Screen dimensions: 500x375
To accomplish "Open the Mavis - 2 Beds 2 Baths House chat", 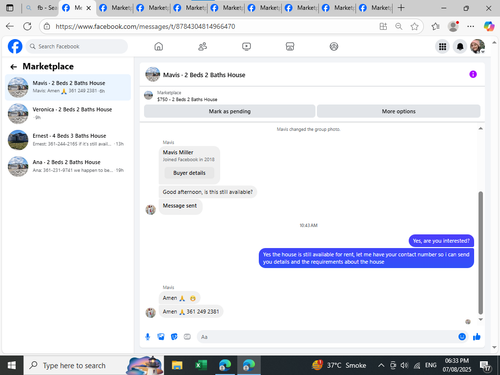I will pos(68,87).
